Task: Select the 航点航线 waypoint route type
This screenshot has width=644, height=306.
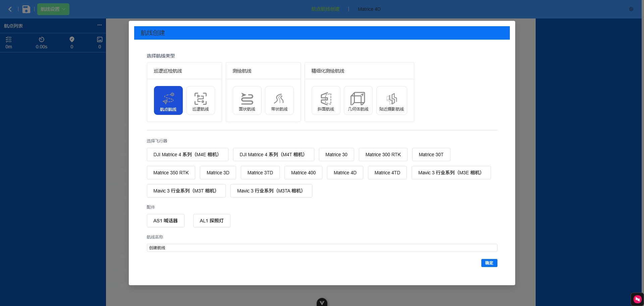Action: point(168,100)
